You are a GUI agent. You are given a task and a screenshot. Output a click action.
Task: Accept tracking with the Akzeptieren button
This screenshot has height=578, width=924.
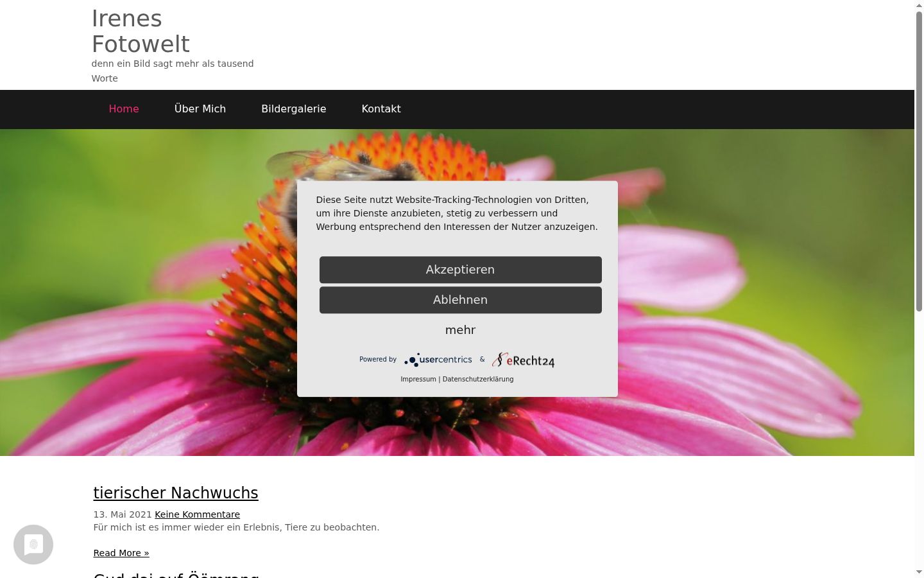tap(461, 270)
